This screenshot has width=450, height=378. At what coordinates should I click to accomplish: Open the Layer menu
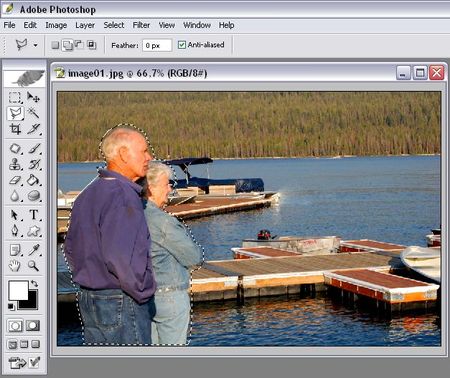coord(85,25)
